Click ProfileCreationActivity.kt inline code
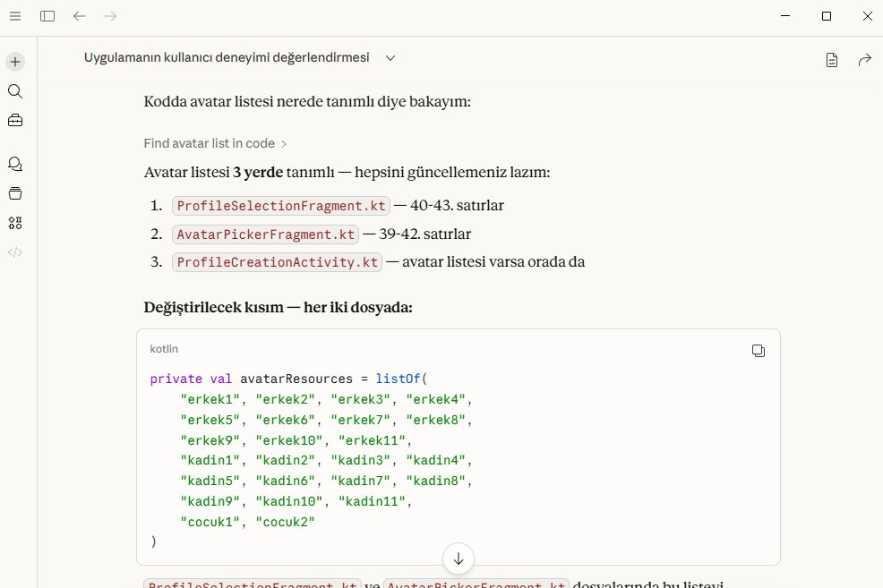The height and width of the screenshot is (588, 883). pos(277,262)
